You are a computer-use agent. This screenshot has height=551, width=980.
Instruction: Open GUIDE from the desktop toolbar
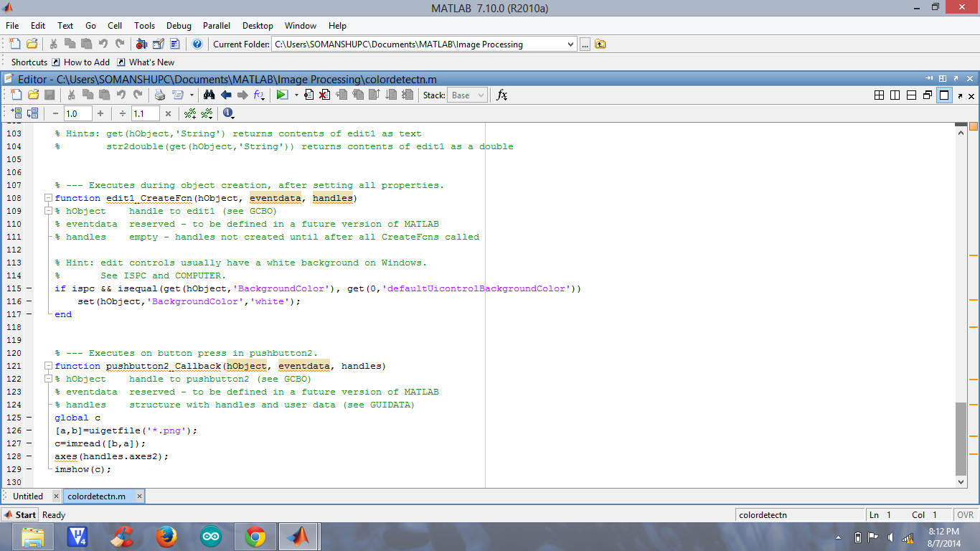click(x=159, y=44)
